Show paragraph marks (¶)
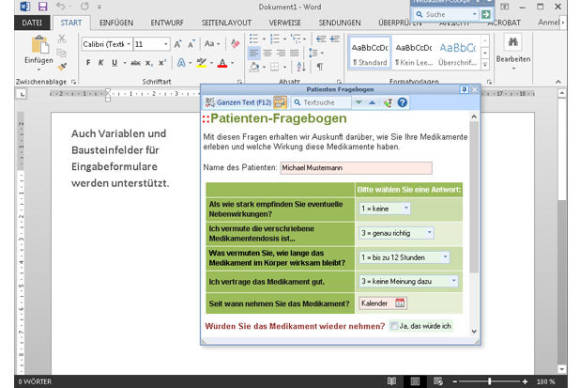The image size is (580, 388). pos(320,67)
